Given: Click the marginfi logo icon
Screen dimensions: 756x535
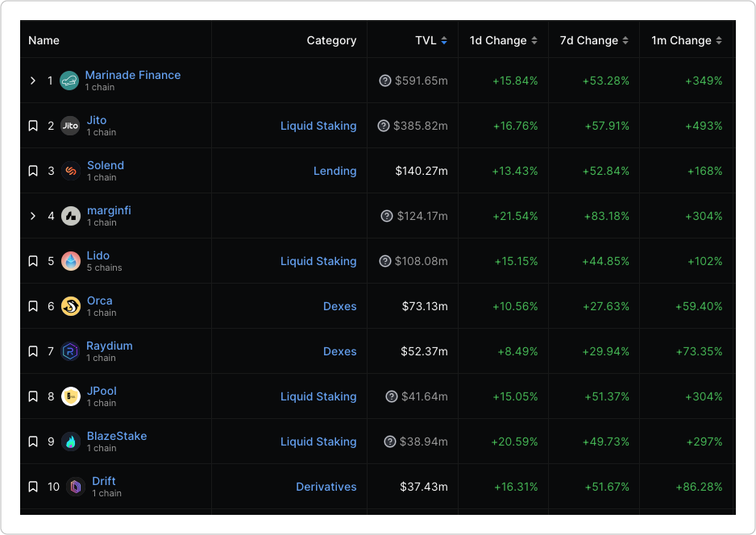Looking at the screenshot, I should [x=70, y=216].
